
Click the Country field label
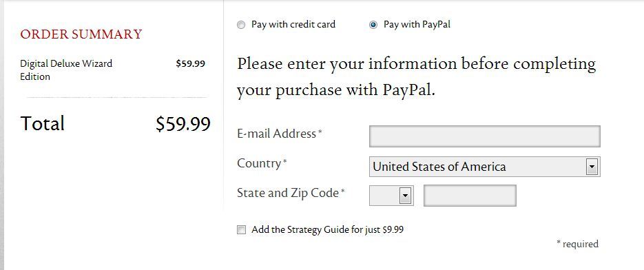[x=262, y=163]
